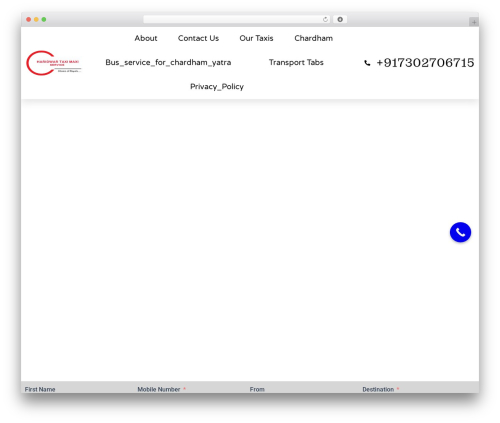500x423 pixels.
Task: Call the number +917302706715 link
Action: [x=425, y=63]
